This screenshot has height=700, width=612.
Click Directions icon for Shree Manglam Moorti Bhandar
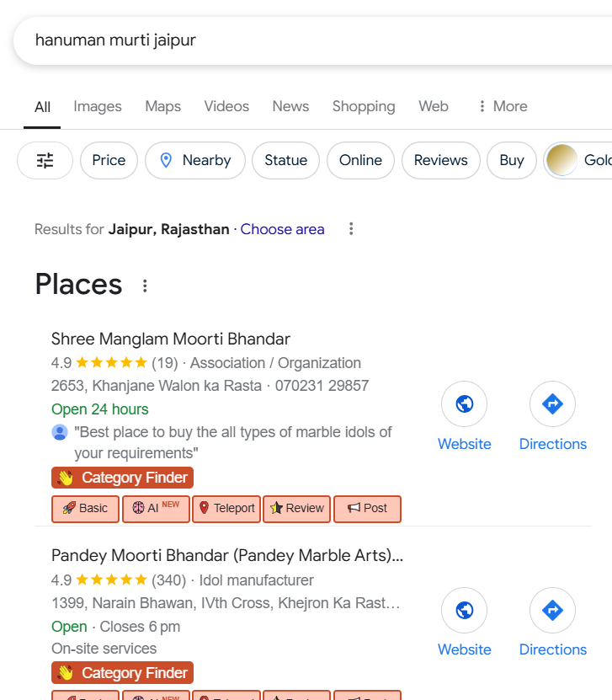552,404
